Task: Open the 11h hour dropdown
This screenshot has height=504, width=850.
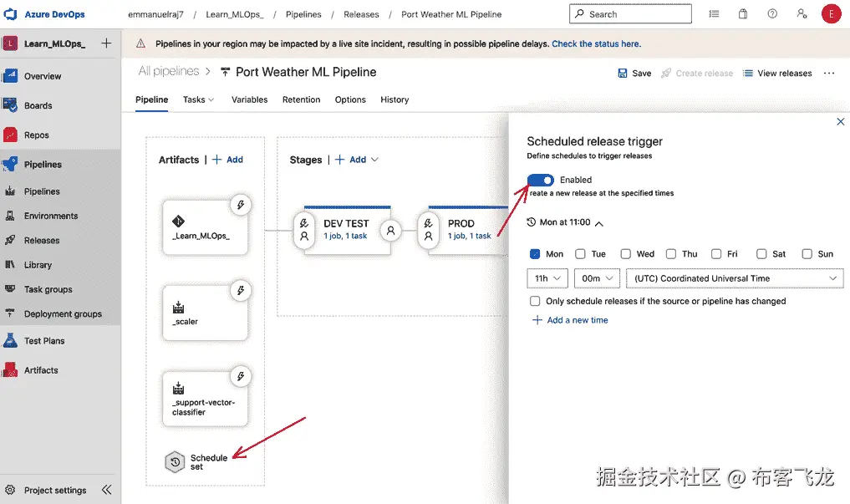Action: pos(547,278)
